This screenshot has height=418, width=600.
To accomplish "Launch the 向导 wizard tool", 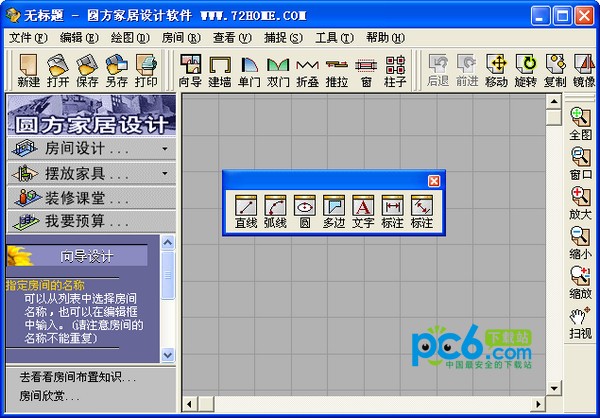I will (190, 70).
